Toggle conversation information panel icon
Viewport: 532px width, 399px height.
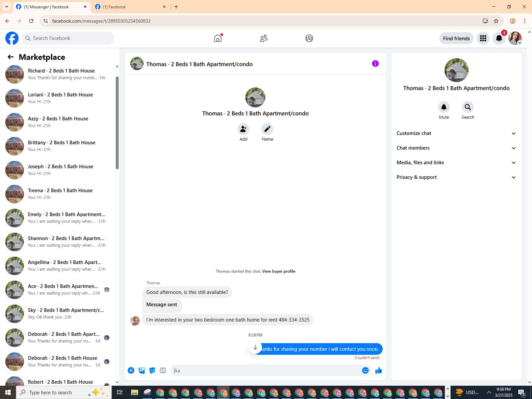click(375, 64)
